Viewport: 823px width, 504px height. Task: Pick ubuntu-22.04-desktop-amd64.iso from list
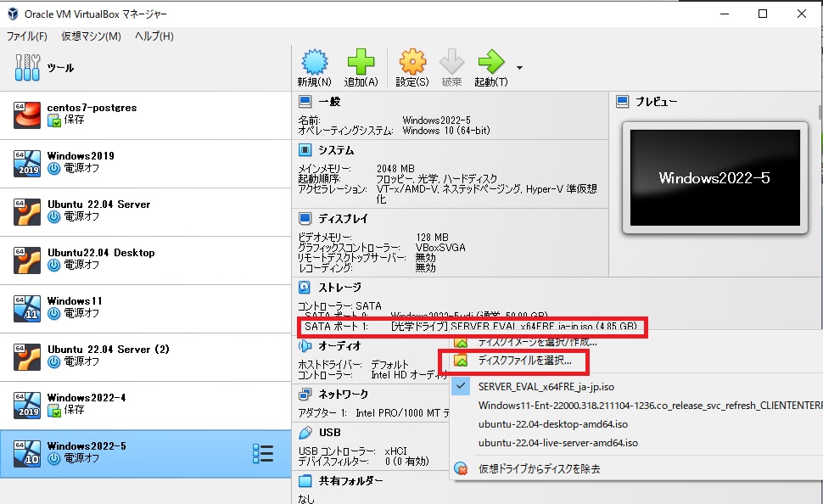tap(552, 423)
